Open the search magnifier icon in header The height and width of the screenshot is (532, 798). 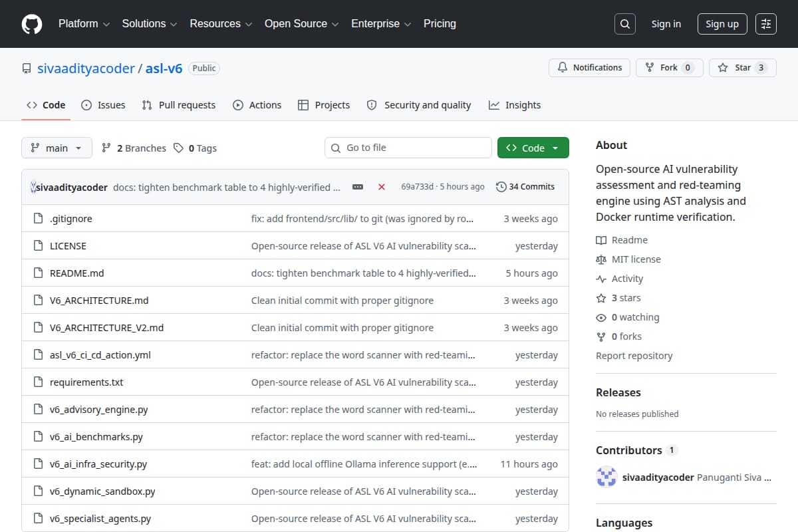624,24
